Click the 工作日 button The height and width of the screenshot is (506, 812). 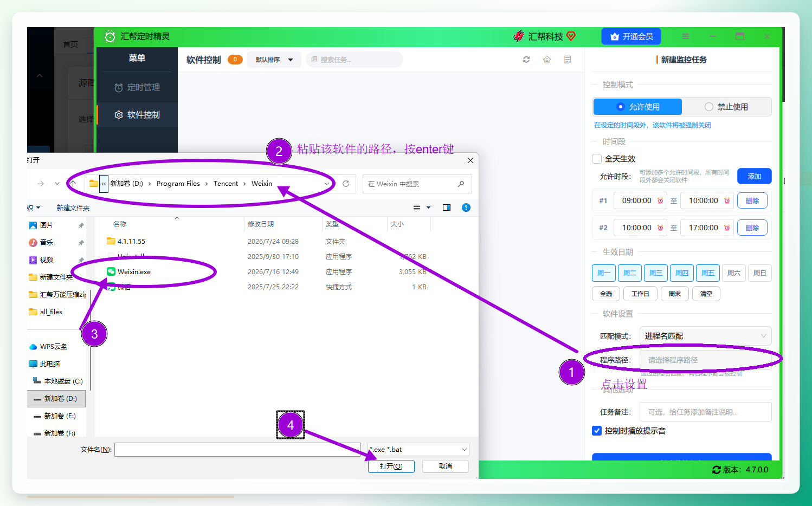click(x=640, y=294)
